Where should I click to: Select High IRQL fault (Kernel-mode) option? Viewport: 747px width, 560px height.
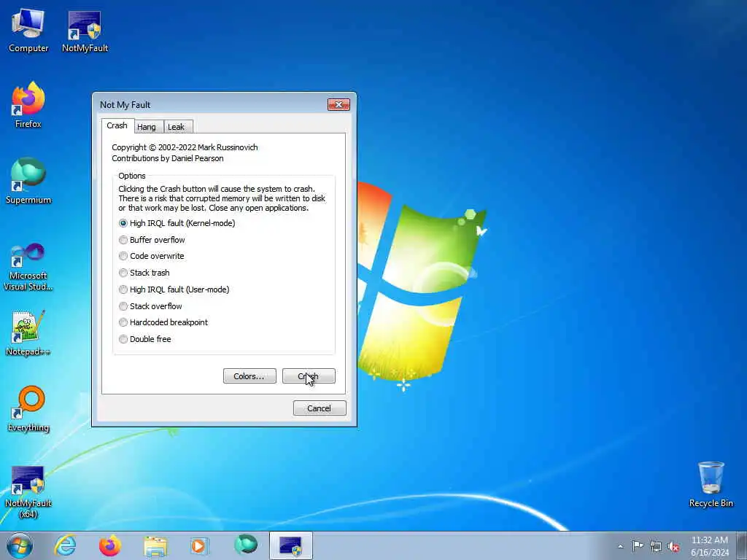[x=177, y=223]
